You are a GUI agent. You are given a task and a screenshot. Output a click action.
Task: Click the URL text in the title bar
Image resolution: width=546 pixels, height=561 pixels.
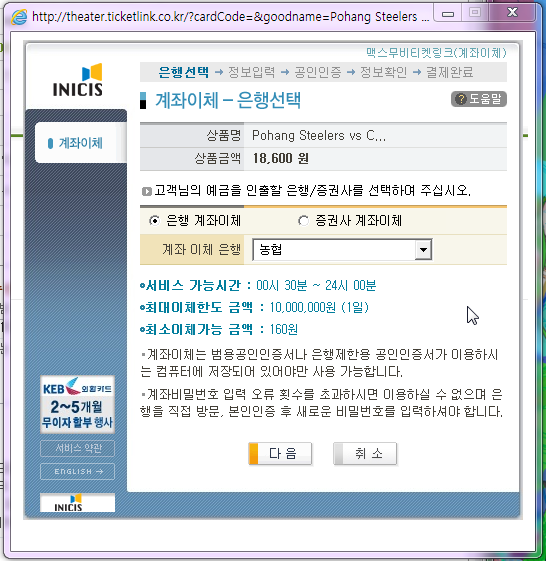pyautogui.click(x=230, y=17)
